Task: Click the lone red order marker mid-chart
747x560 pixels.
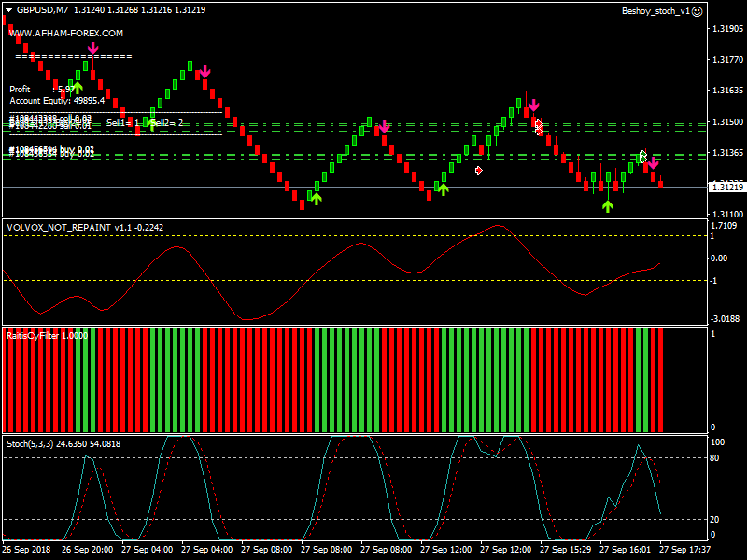Action: (479, 170)
